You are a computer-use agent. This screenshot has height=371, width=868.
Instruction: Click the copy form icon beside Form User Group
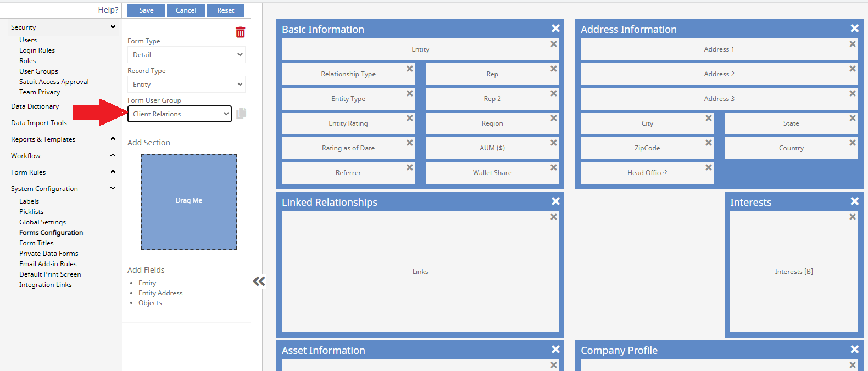point(241,114)
